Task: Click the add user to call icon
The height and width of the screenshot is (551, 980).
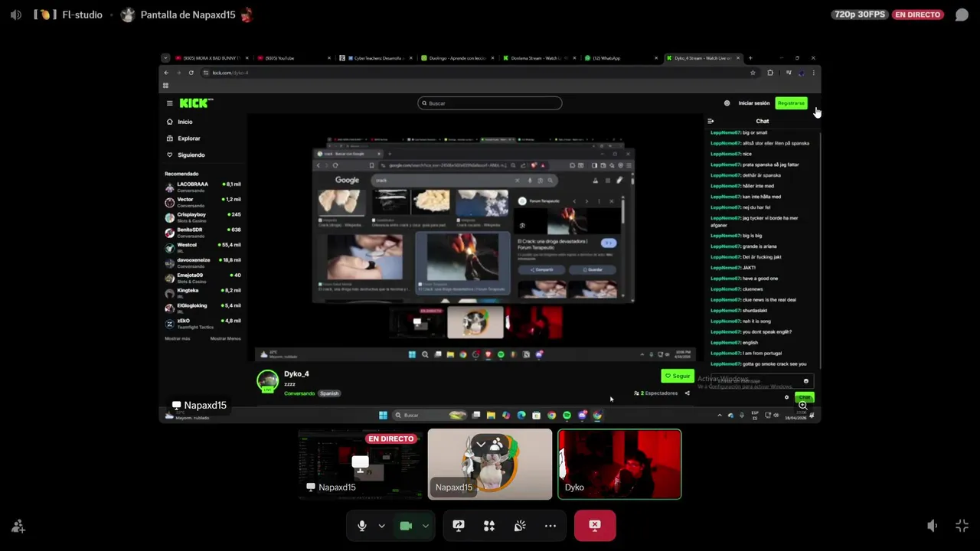Action: tap(18, 527)
